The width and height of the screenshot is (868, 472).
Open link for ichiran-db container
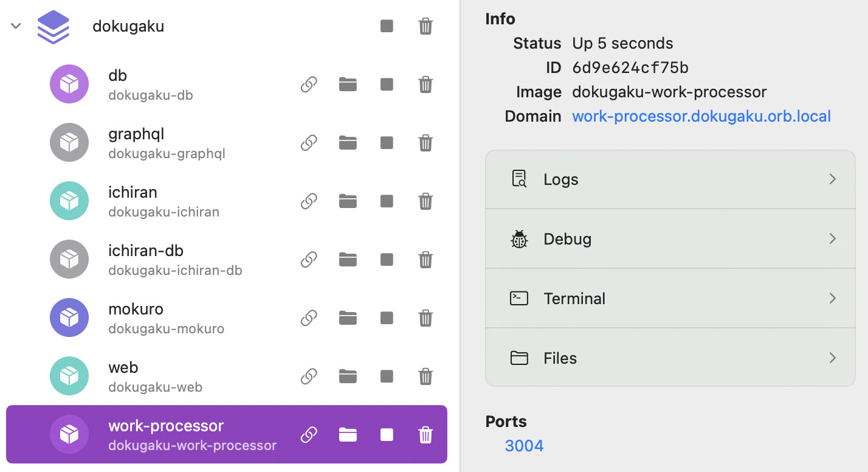pos(309,260)
